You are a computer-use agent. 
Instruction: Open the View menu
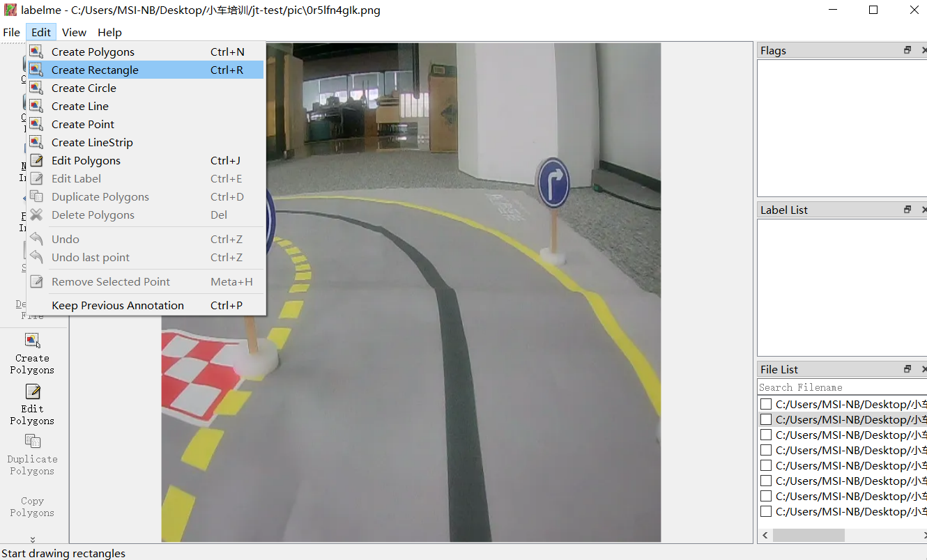pos(74,32)
